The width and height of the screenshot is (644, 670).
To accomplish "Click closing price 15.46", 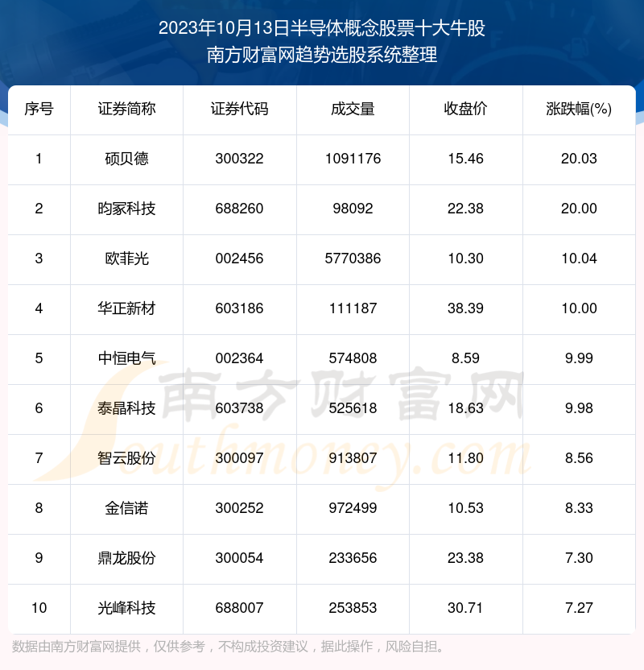I will click(x=465, y=159).
